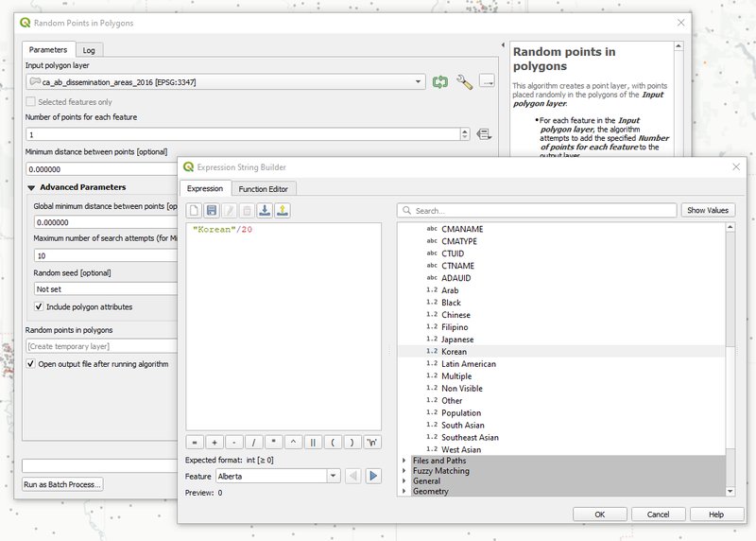Uncheck Open output file after running algorithm

coord(30,364)
